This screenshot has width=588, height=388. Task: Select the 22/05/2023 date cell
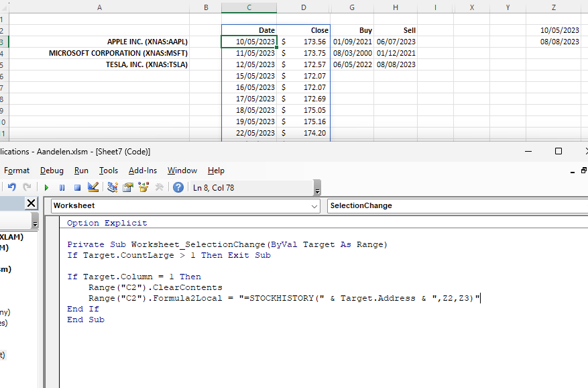click(249, 133)
